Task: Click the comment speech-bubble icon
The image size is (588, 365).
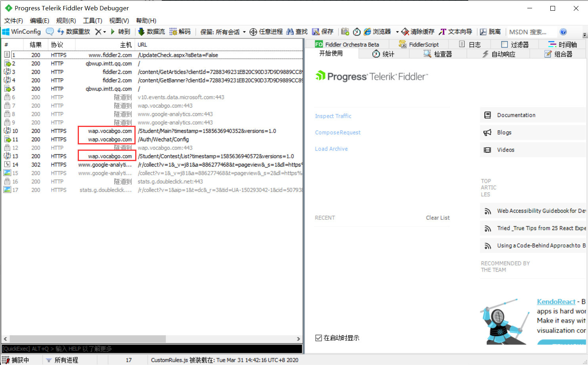Action: pos(50,32)
